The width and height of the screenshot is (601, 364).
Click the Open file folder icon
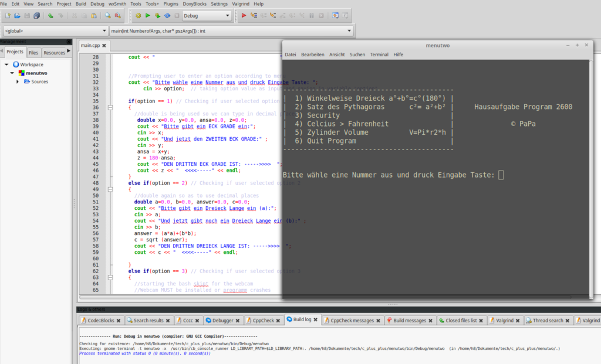(x=18, y=16)
